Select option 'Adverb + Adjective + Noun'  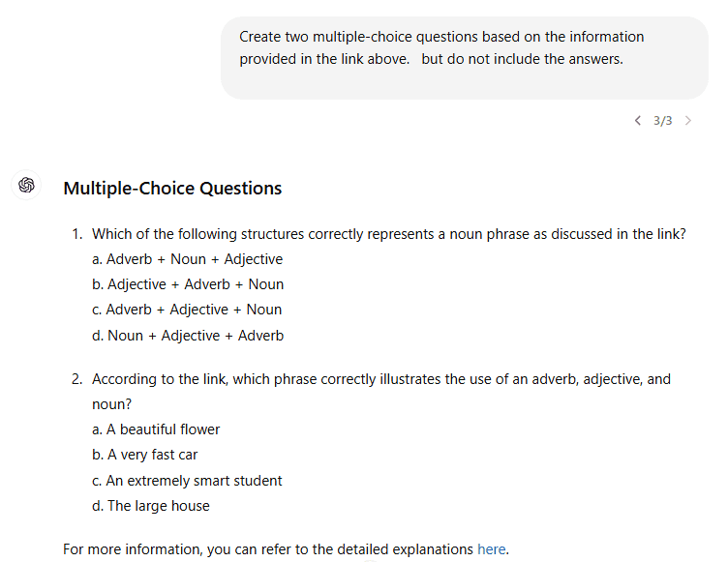click(x=187, y=310)
